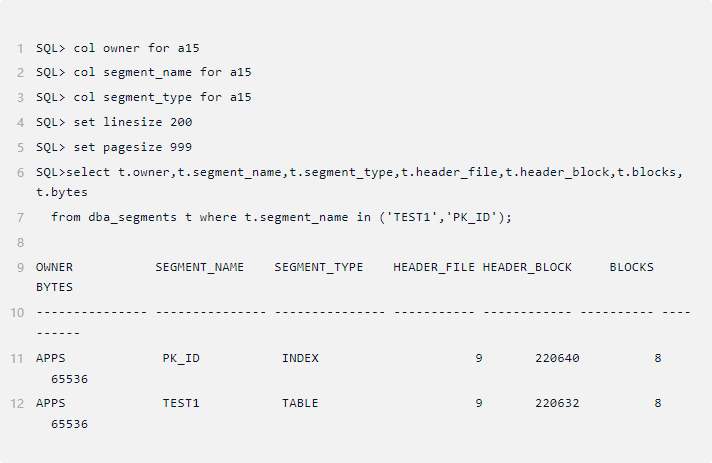Click the TABLE segment type value
The image size is (712, 463).
(300, 403)
